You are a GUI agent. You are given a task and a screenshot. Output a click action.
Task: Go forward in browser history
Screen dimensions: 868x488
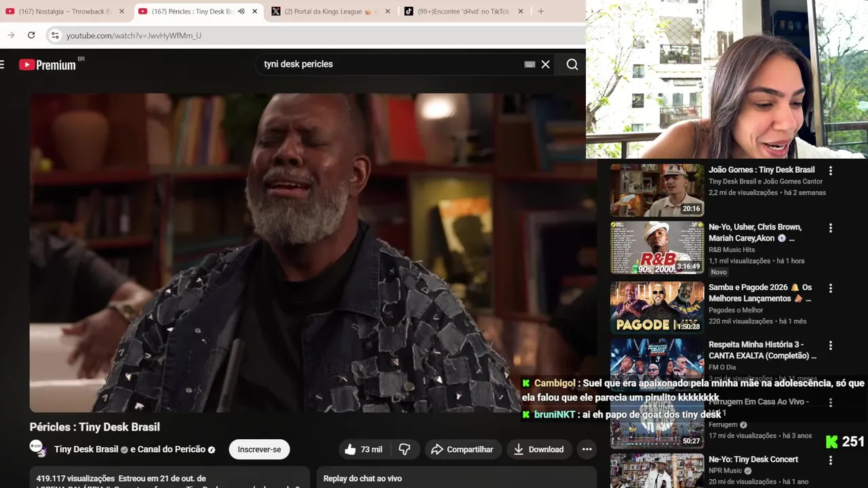pyautogui.click(x=11, y=35)
